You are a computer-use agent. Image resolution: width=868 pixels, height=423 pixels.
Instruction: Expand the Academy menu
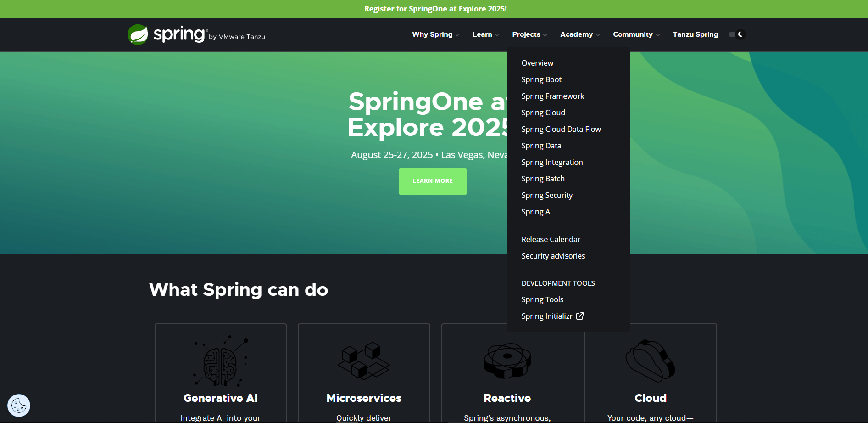pyautogui.click(x=580, y=34)
